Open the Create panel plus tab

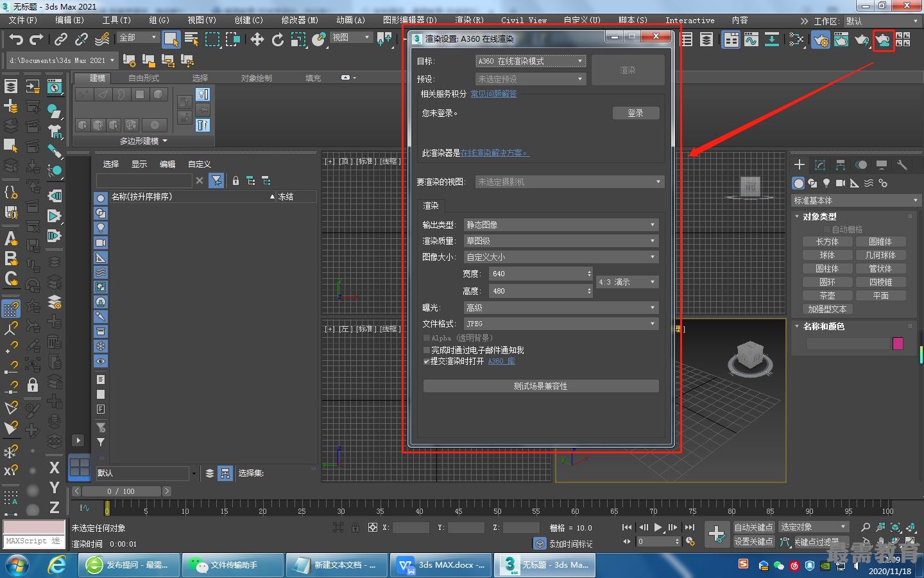point(800,165)
